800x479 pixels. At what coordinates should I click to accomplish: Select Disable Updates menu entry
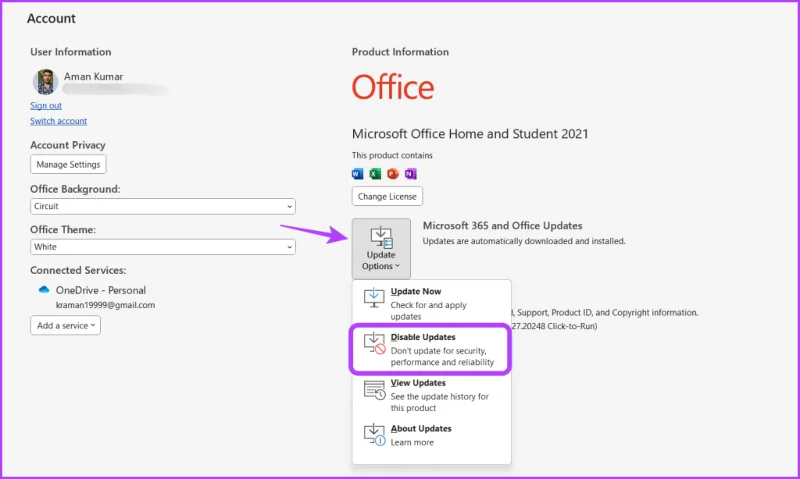(431, 349)
